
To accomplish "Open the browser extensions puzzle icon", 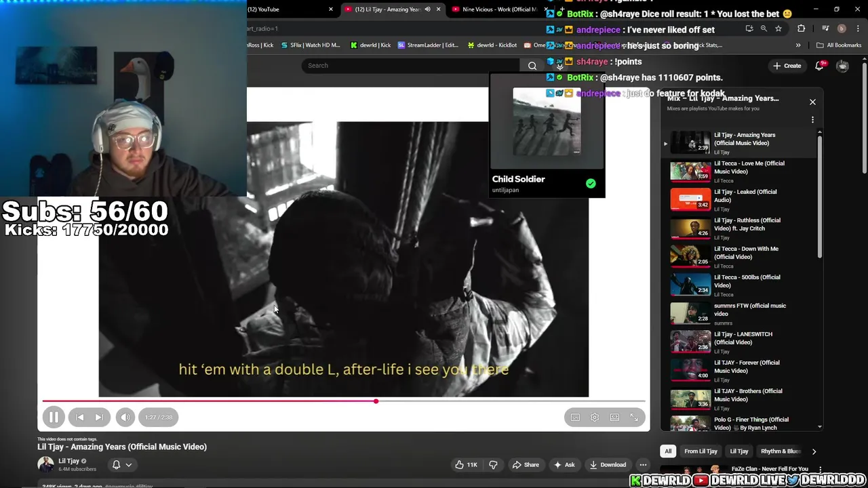I will point(802,28).
